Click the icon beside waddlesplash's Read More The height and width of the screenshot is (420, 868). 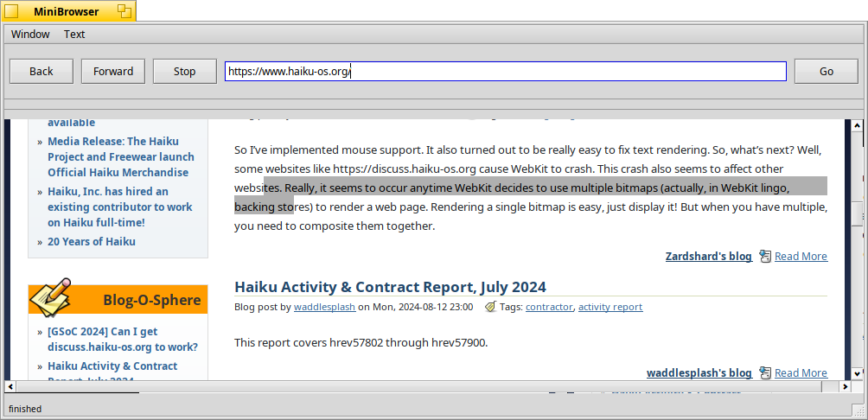[x=765, y=373]
